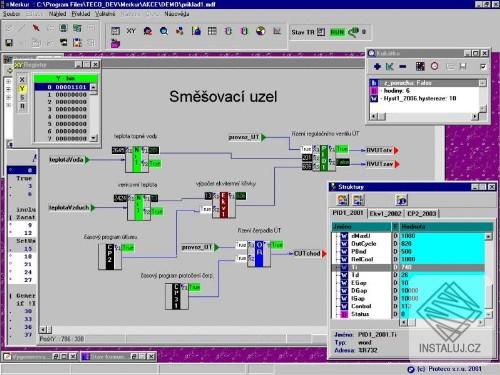500x375 pixels.
Task: Select the Y register type in Registry window
Action: click(x=22, y=88)
